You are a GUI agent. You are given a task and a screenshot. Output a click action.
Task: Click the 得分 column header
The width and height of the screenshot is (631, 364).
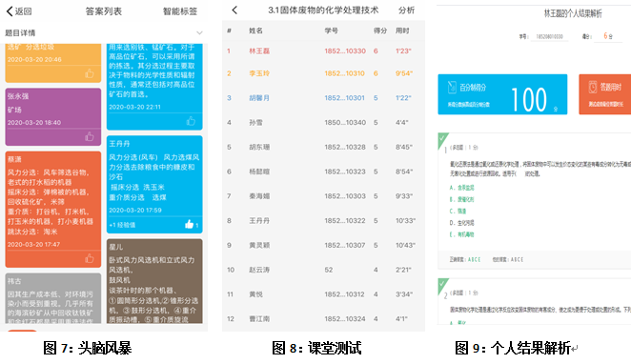click(380, 30)
